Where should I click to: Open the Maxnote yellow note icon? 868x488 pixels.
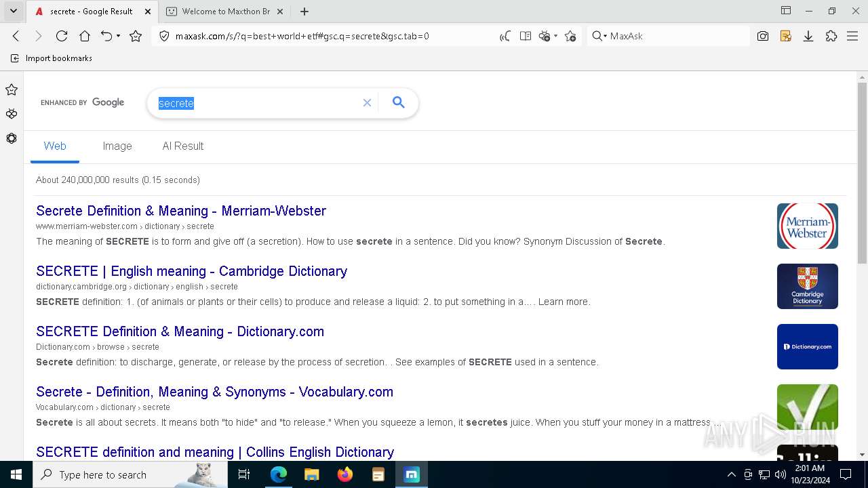[786, 36]
